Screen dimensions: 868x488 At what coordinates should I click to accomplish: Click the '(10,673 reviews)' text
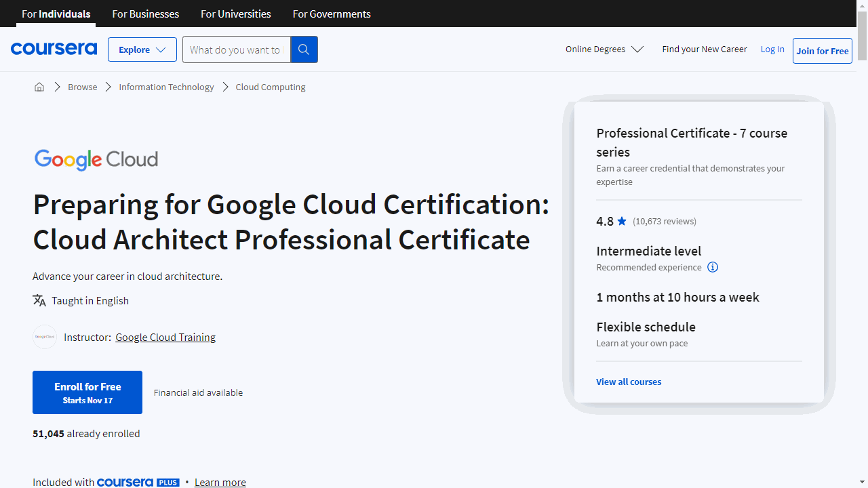tap(665, 221)
